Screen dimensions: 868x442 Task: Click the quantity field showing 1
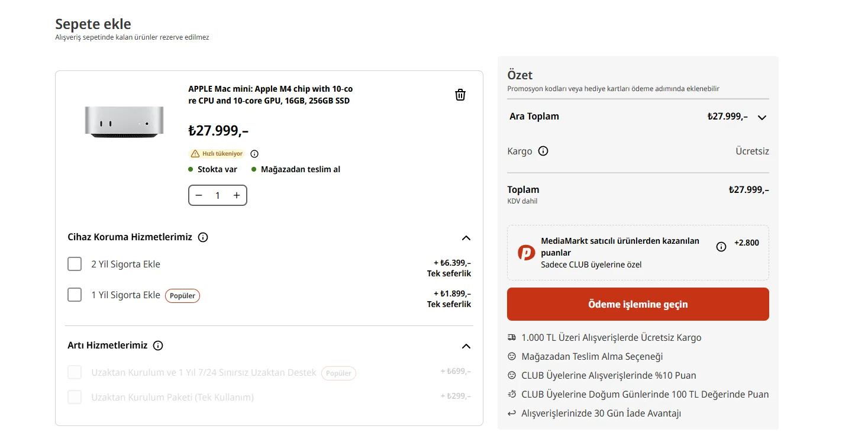pyautogui.click(x=218, y=195)
